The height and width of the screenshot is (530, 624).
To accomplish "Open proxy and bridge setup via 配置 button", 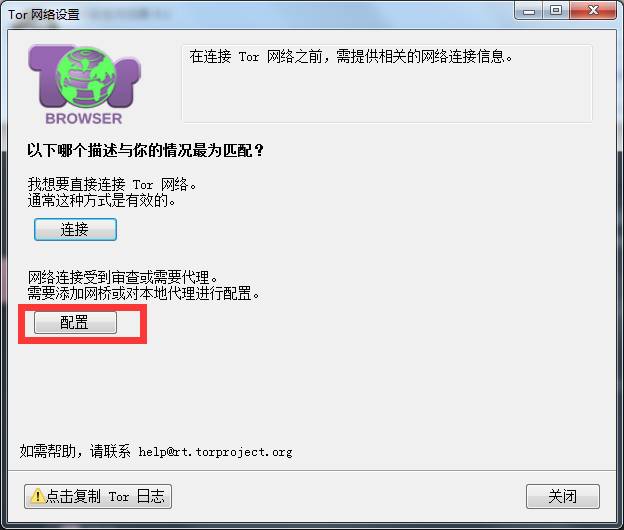I will (75, 322).
